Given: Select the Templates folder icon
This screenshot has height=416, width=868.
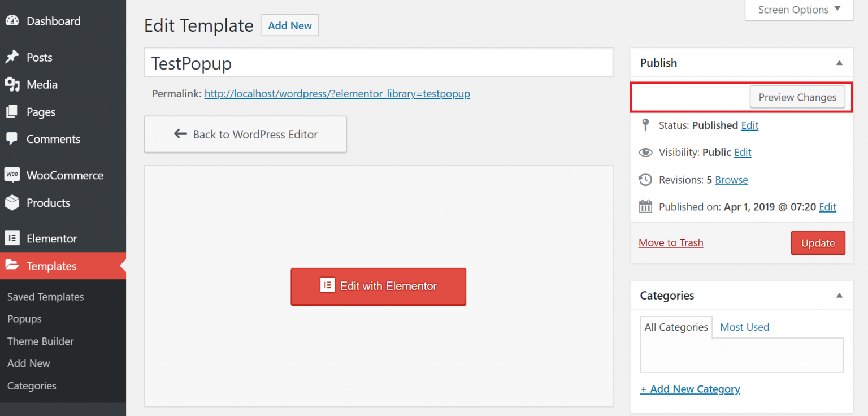Looking at the screenshot, I should [12, 266].
